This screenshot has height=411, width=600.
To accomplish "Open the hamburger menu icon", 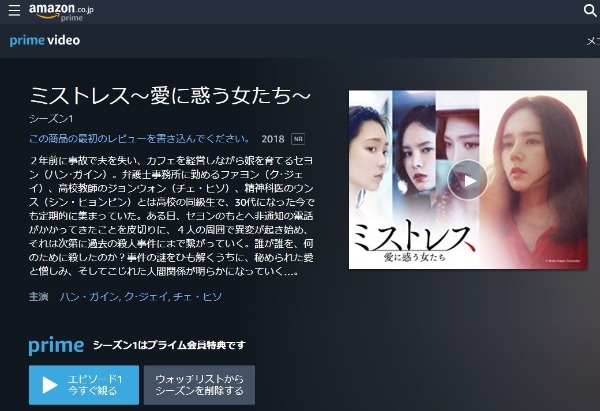I will (x=14, y=10).
